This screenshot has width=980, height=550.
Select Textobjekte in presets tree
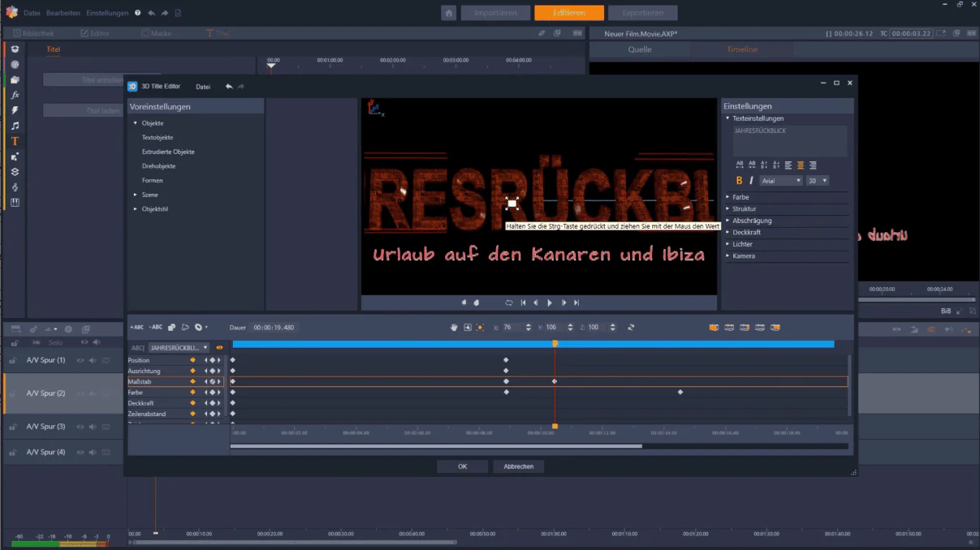[158, 138]
